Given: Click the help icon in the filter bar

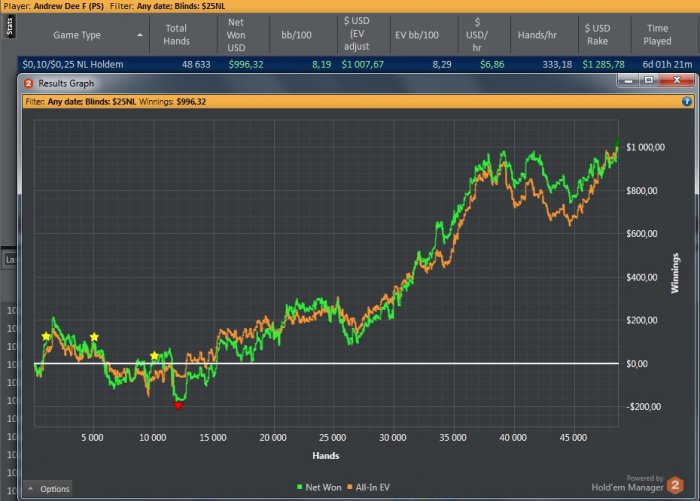Looking at the screenshot, I should (687, 101).
